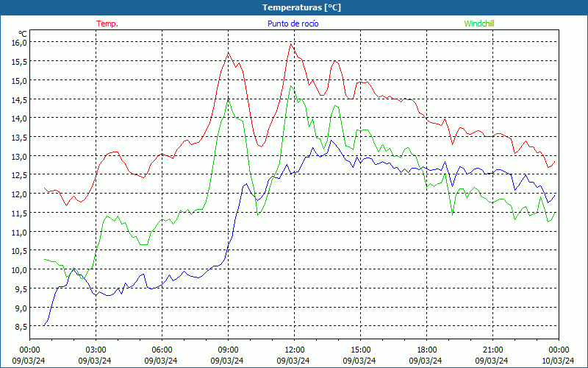The width and height of the screenshot is (588, 368).
Task: Click the 11,5 y-axis value
Action: 19,213
